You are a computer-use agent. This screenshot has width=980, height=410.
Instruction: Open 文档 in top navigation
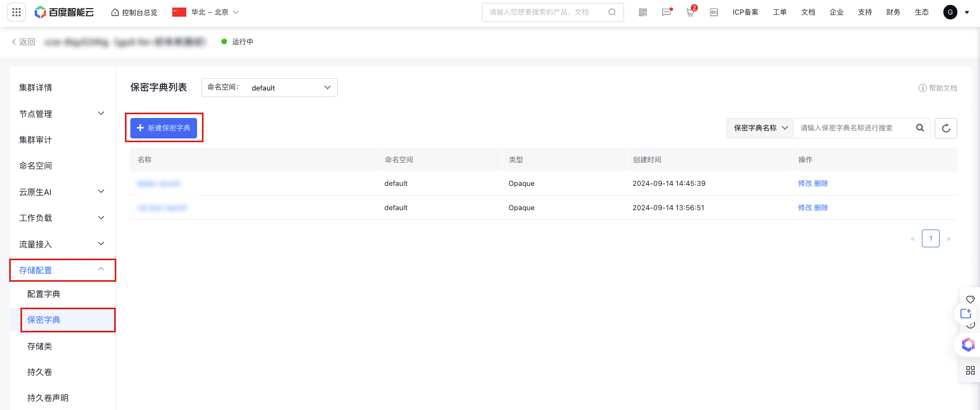click(x=808, y=12)
